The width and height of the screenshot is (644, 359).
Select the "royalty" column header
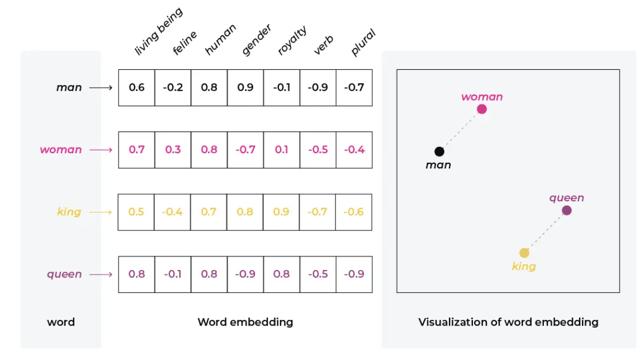coord(292,40)
